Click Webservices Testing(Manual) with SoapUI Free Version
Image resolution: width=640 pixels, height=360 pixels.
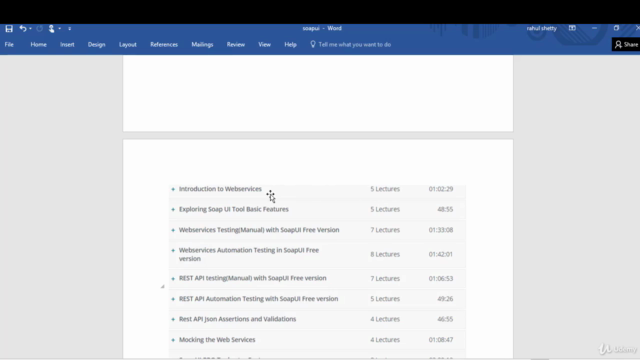(x=259, y=230)
